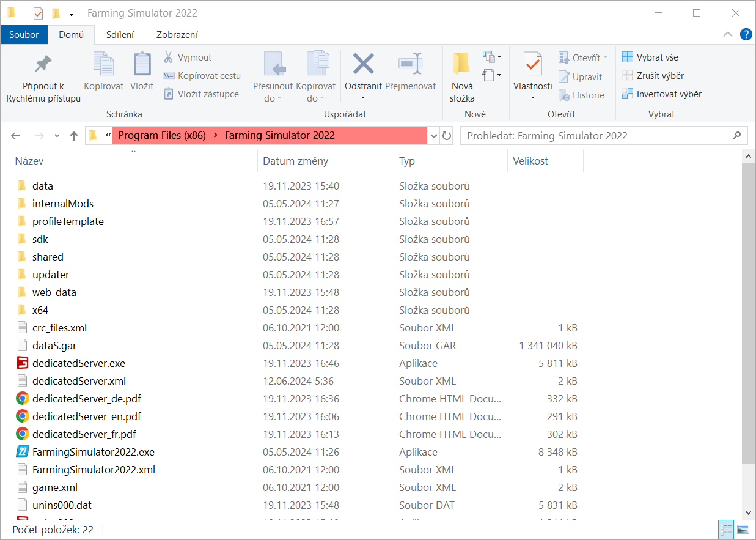
Task: Switch to the Domů ribbon tab
Action: (72, 35)
